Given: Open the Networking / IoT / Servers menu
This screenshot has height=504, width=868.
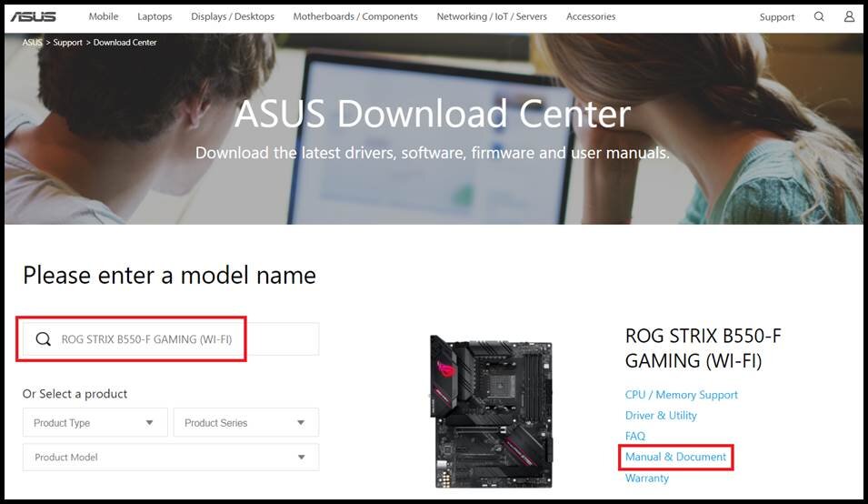Looking at the screenshot, I should (x=492, y=16).
